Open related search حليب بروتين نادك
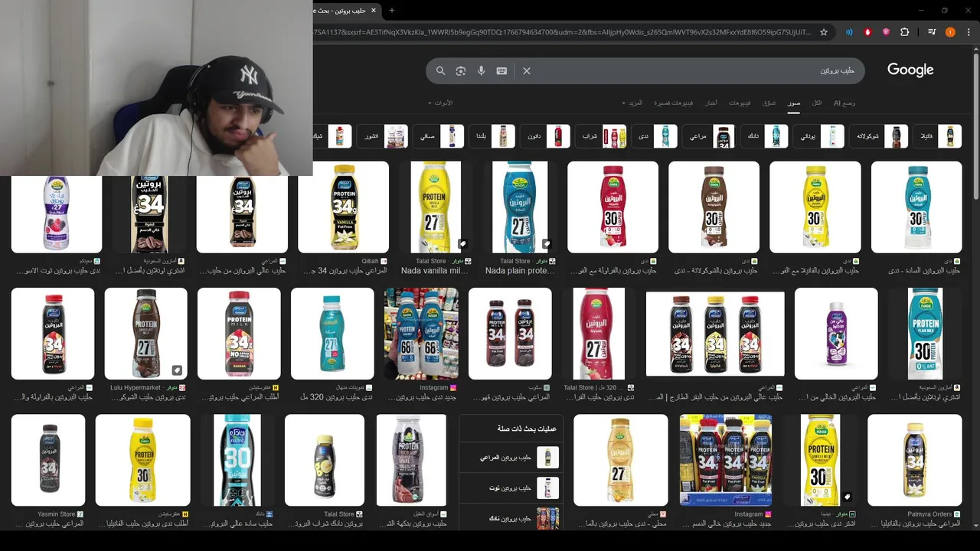The image size is (980, 551). coord(510,518)
